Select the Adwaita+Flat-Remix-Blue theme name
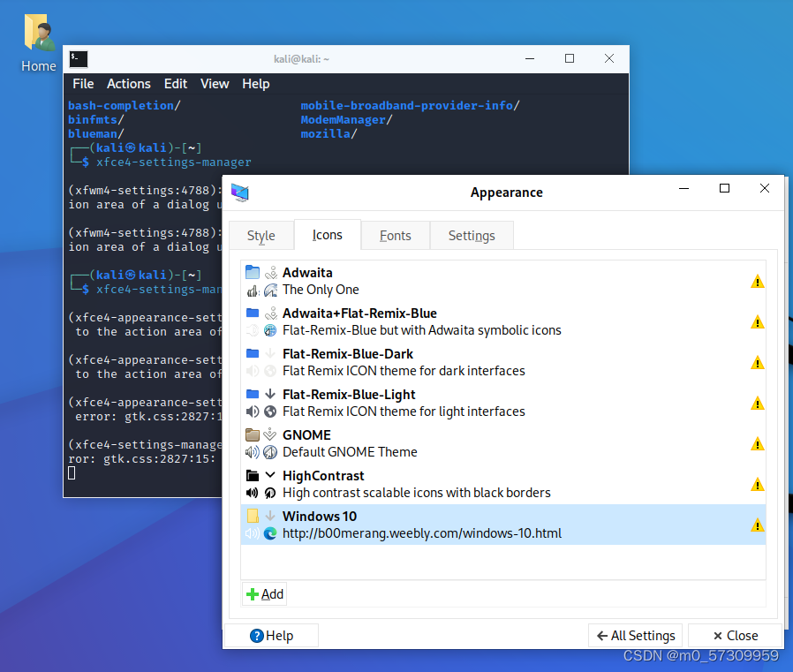The height and width of the screenshot is (672, 793). 359,313
